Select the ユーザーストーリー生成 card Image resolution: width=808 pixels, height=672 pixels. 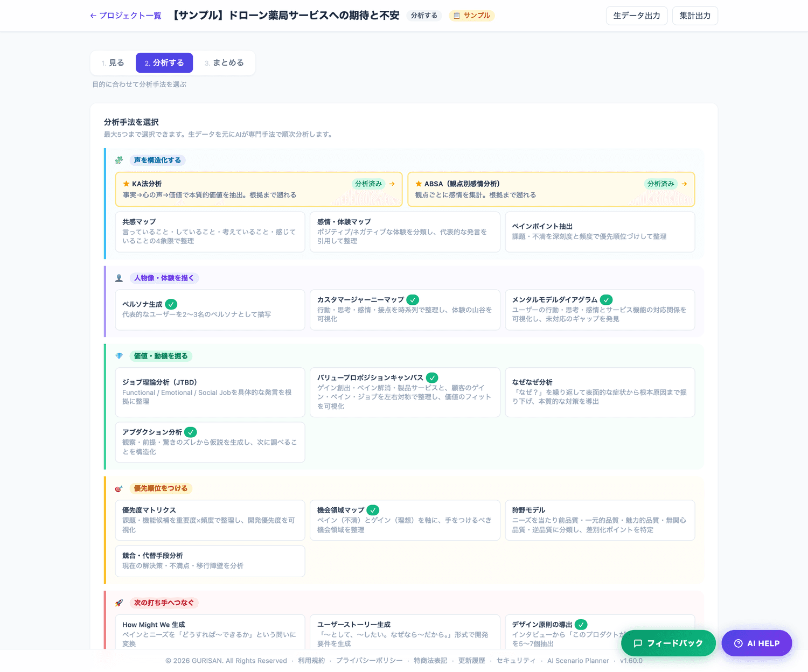(405, 633)
